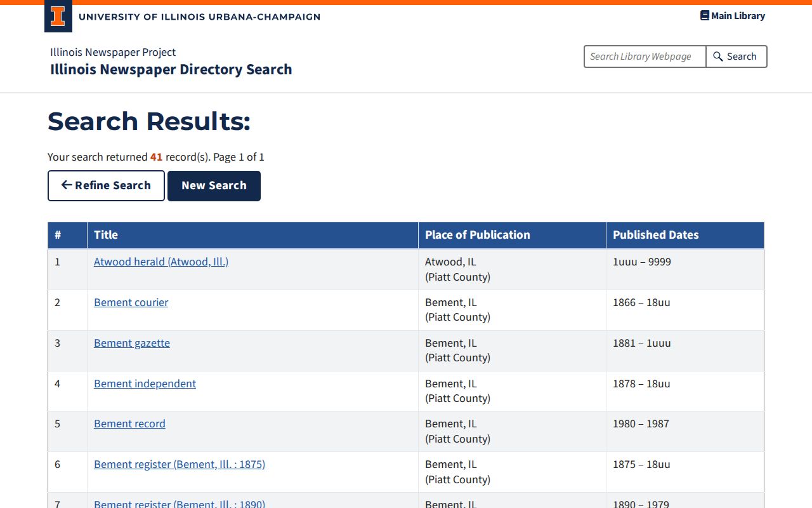Focus the Search Library Webpage field
Screen dimensions: 812x508
point(645,57)
